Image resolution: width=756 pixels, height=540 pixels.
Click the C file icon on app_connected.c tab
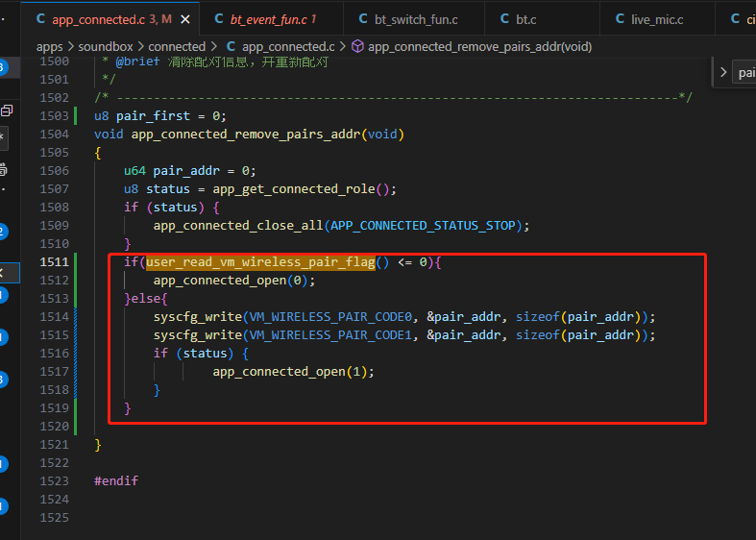click(x=41, y=19)
